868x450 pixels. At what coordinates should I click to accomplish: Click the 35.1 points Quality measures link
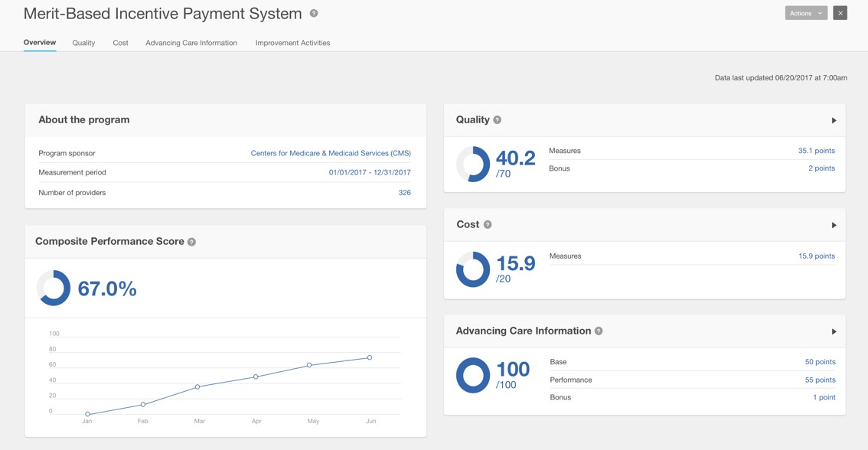[x=816, y=151]
